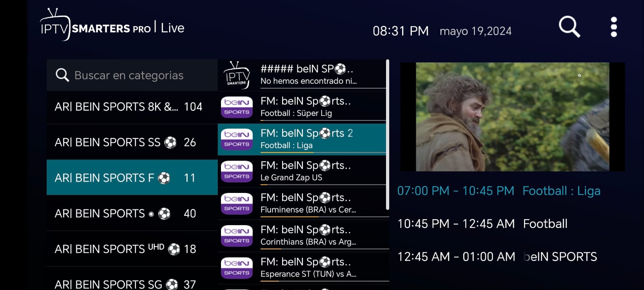Open the search magnifier icon at top right
This screenshot has height=290, width=644.
click(x=569, y=27)
